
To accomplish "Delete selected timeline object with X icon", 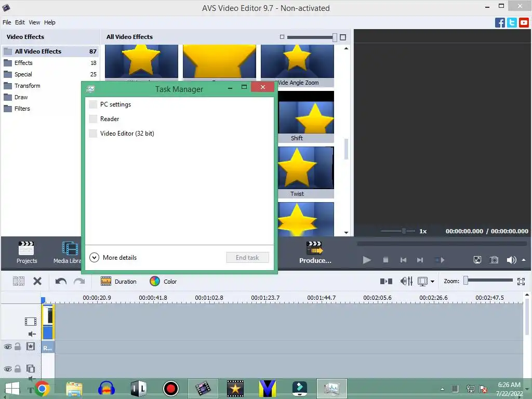I will [37, 281].
